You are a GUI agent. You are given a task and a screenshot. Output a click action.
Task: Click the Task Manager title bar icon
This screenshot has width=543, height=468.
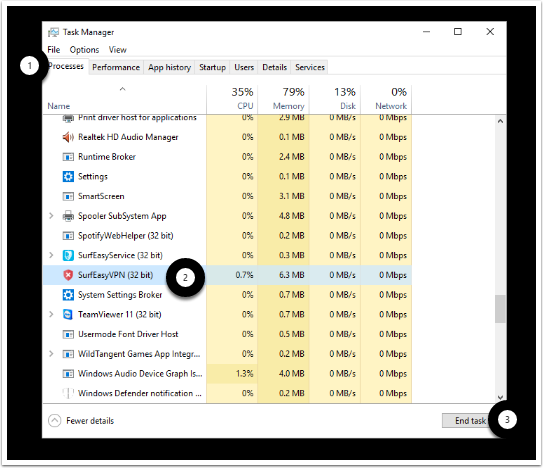[53, 32]
